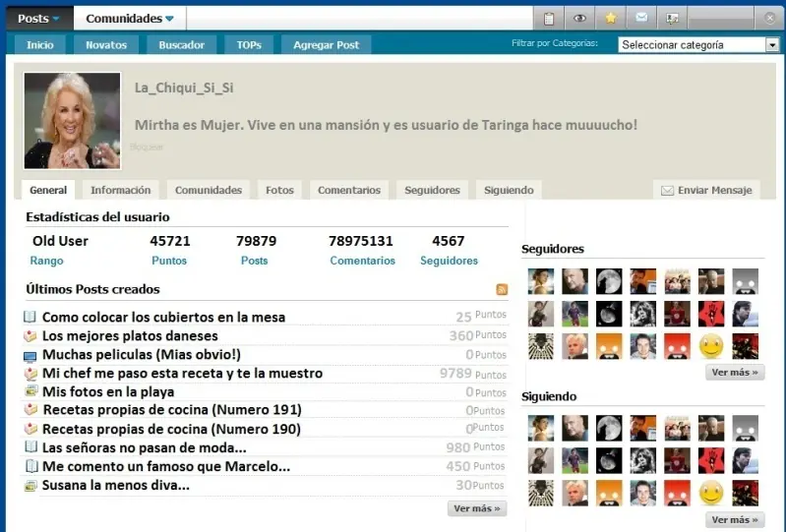Click Ver más under Siguiendo avatars
Screen dimensions: 786x532
(735, 520)
